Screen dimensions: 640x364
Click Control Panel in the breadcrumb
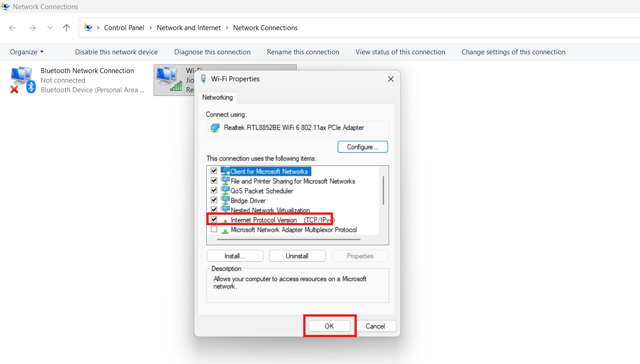click(x=124, y=28)
